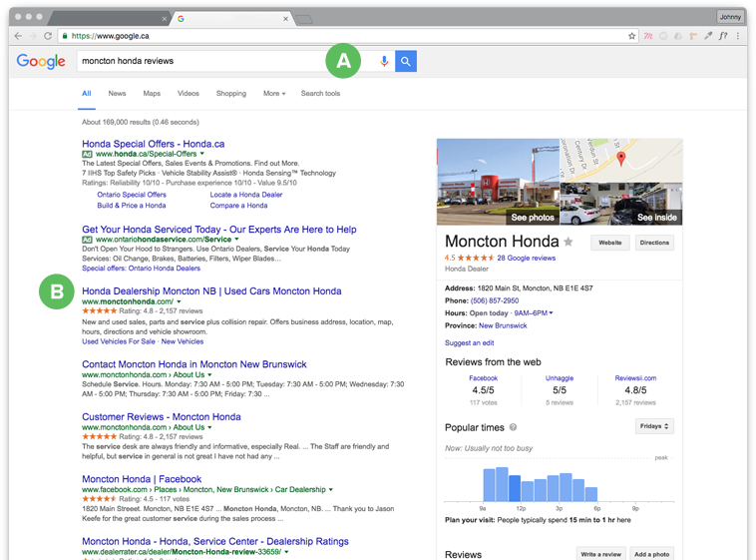
Task: Click the f? font extension icon
Action: point(723,36)
